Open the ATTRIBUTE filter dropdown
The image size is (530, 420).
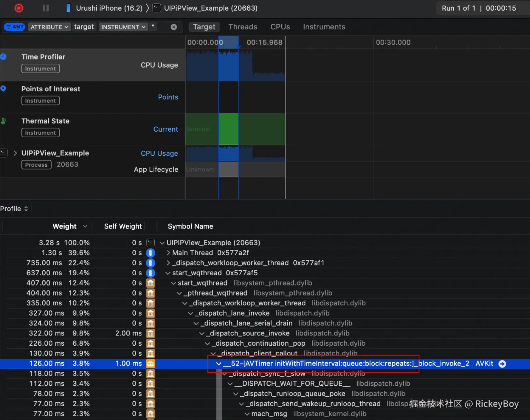click(49, 27)
